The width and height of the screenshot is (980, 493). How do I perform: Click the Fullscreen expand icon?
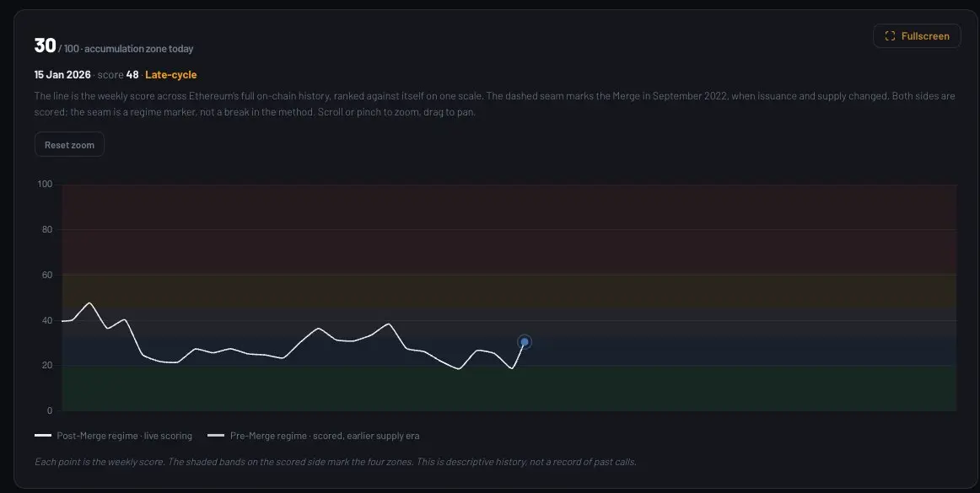coord(890,36)
